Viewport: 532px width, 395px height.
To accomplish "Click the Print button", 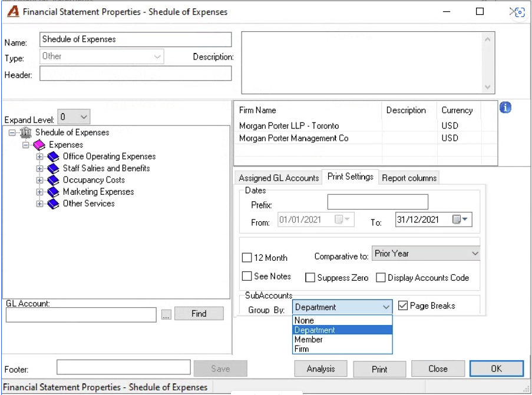I will pos(379,369).
